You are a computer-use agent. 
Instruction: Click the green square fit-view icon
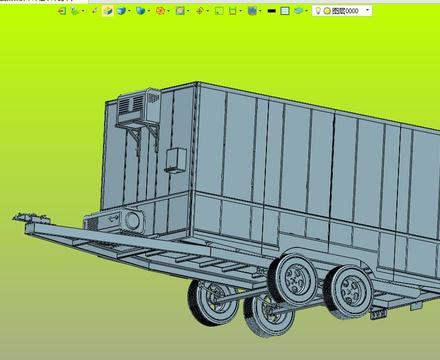coord(219,11)
